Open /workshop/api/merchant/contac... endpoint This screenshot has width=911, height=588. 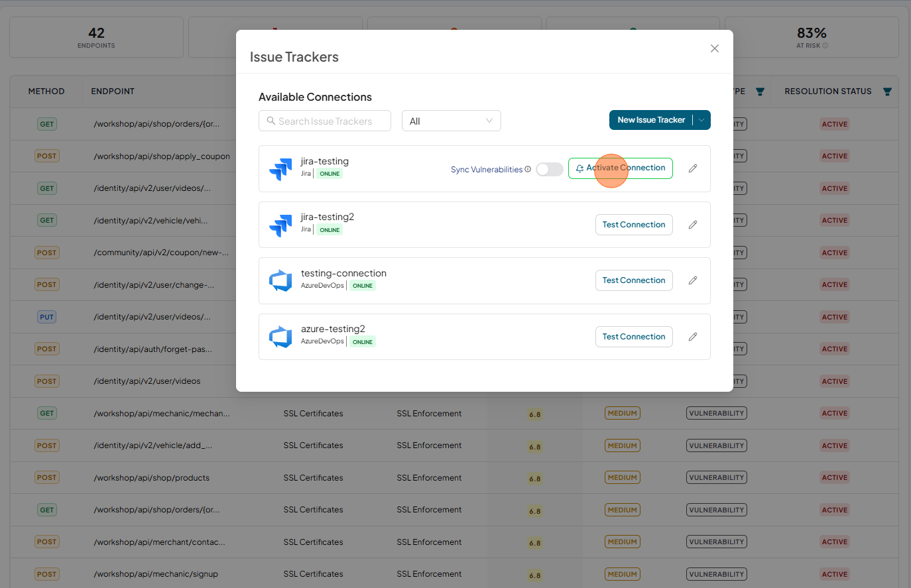pos(159,542)
